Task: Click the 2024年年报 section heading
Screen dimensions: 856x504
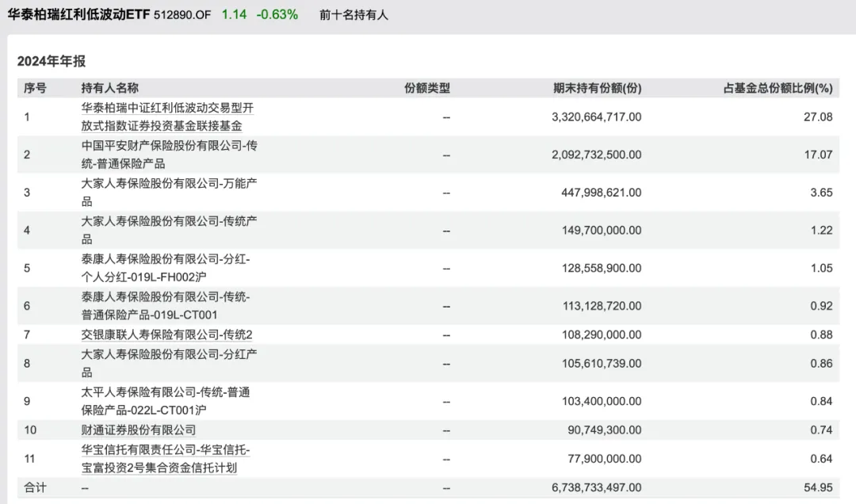Action: click(x=52, y=61)
